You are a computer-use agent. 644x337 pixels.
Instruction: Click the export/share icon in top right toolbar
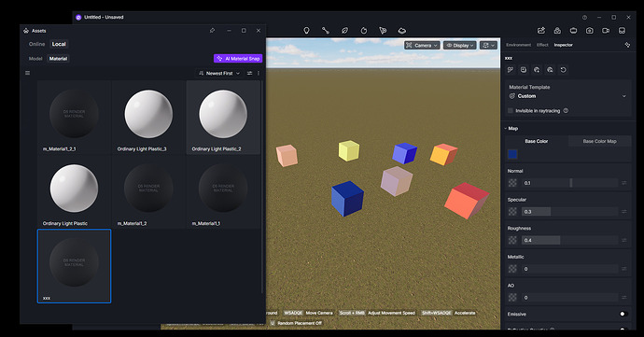coord(541,31)
